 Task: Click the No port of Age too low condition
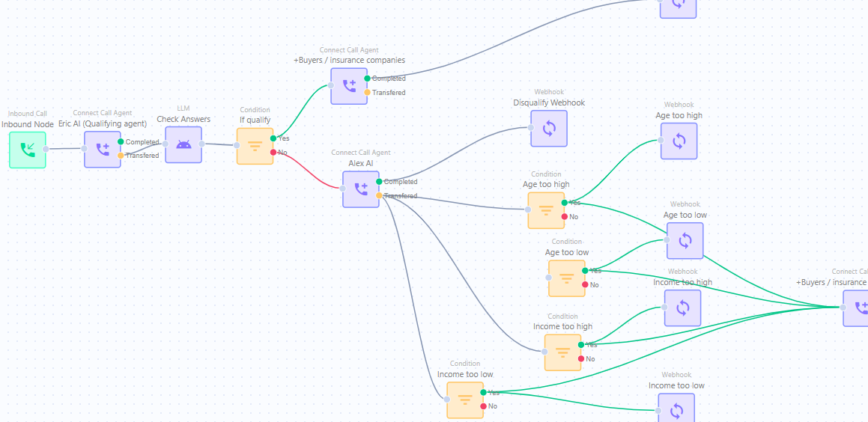[x=585, y=285]
